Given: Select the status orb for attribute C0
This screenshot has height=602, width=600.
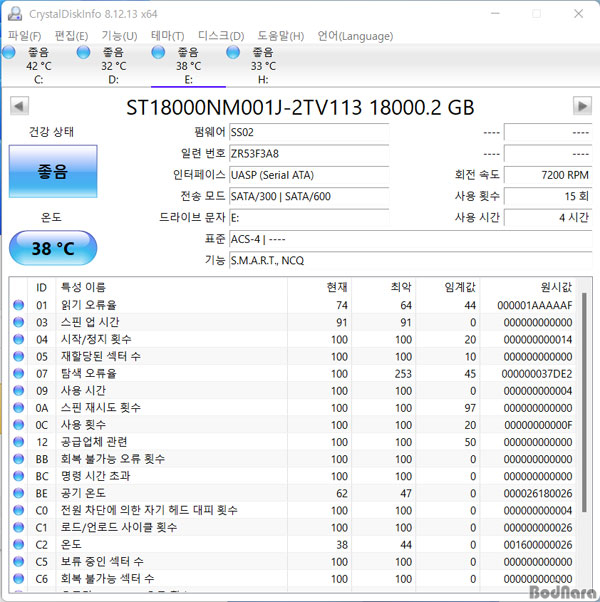Looking at the screenshot, I should click(x=18, y=510).
